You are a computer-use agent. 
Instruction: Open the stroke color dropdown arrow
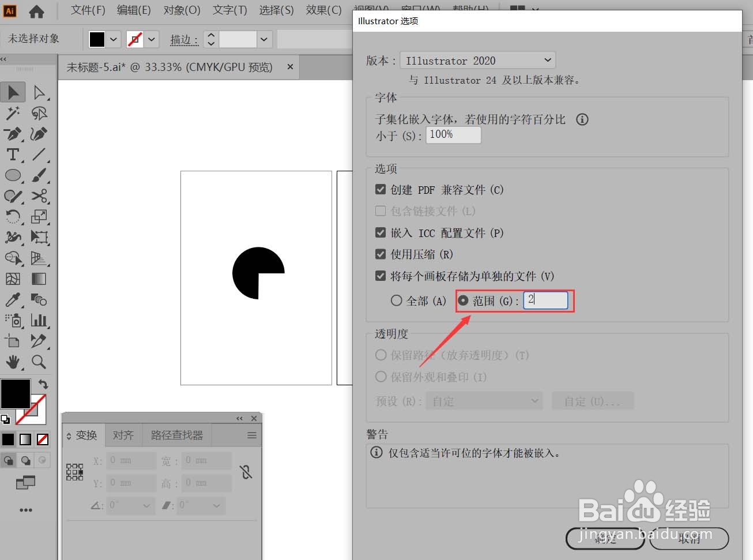[152, 39]
